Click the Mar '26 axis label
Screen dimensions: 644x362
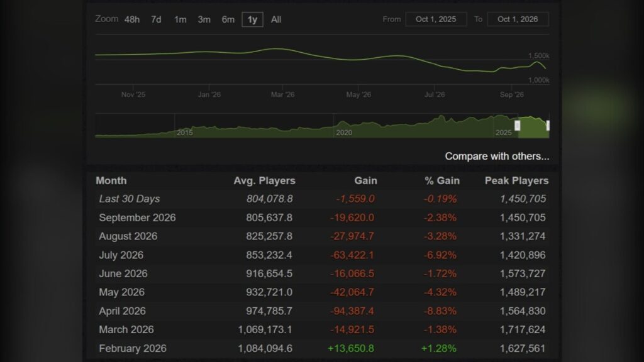tap(282, 94)
